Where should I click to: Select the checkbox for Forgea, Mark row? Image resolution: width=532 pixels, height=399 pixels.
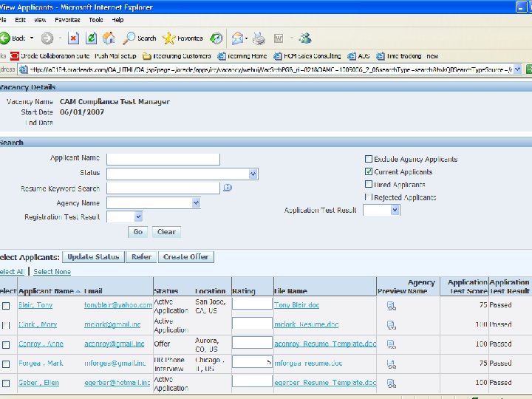tap(6, 364)
